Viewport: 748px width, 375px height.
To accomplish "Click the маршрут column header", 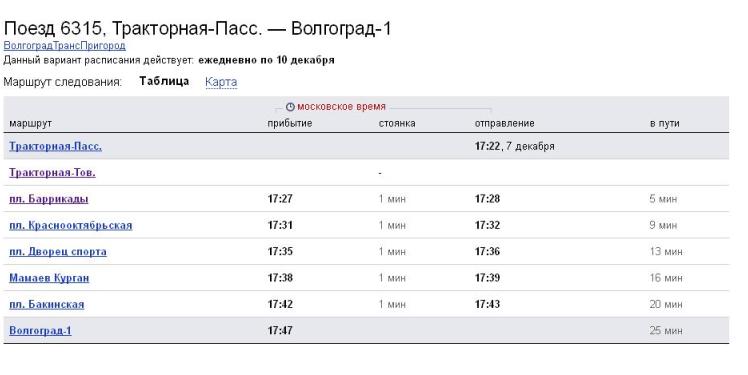I will point(30,124).
